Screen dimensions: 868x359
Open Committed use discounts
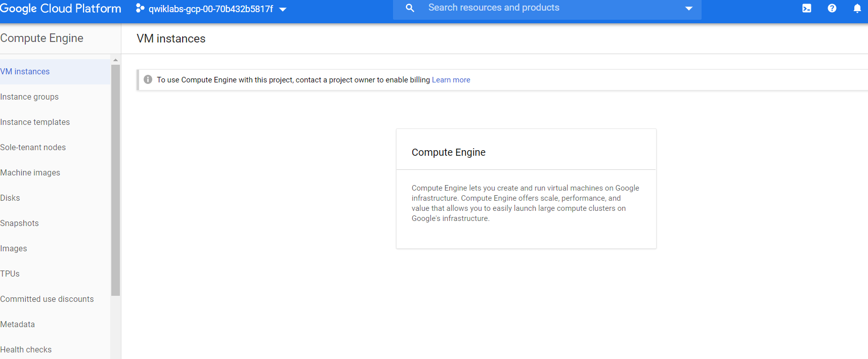pyautogui.click(x=47, y=299)
